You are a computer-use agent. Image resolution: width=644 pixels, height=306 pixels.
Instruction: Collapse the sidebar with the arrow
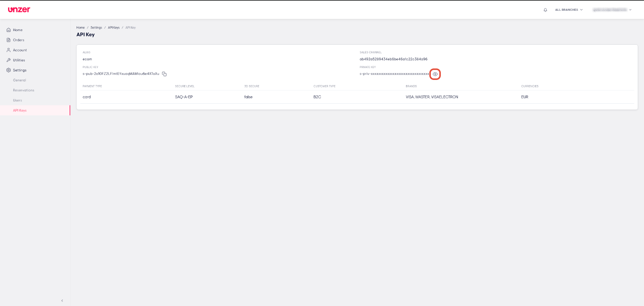pos(62,300)
